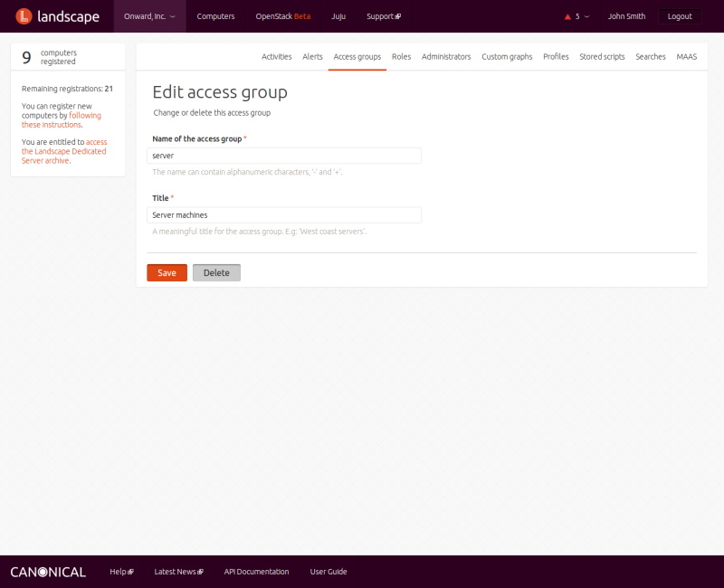Open API Documentation footer link
Viewport: 724px width, 588px height.
(256, 572)
